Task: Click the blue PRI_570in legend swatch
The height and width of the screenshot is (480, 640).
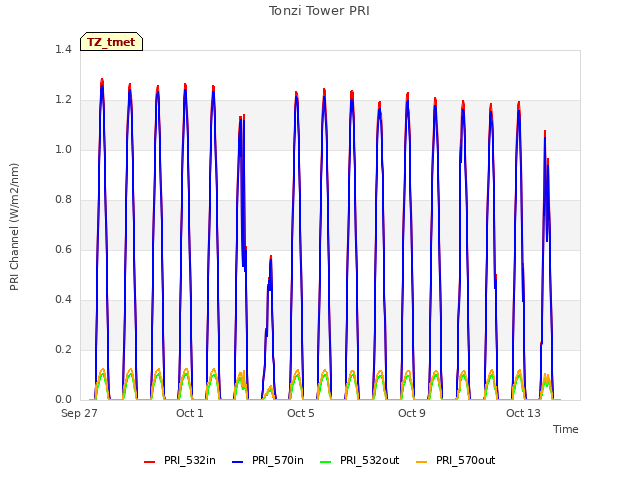Action: [238, 462]
